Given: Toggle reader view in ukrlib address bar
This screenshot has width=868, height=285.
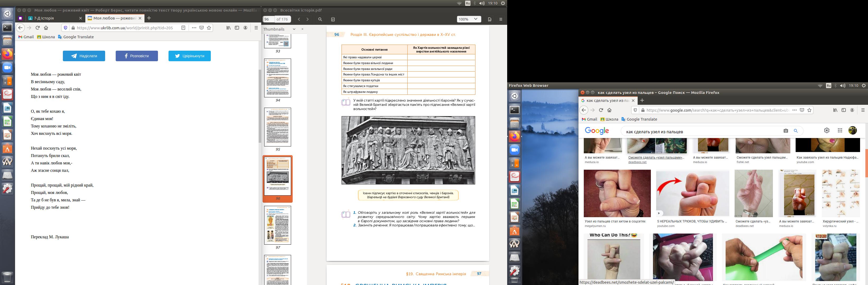Looking at the screenshot, I should tap(183, 28).
